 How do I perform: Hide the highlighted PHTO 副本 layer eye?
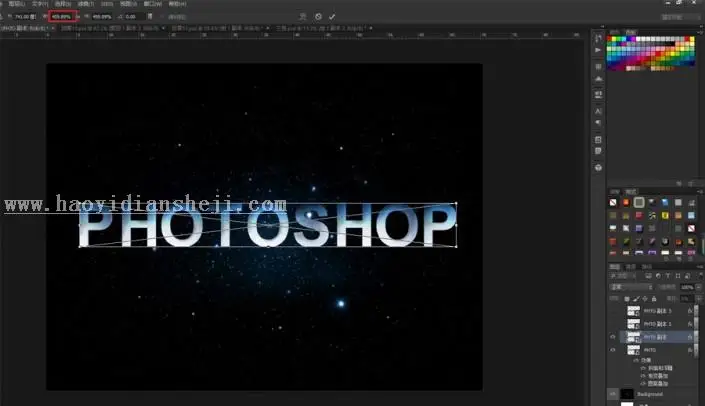pos(613,337)
